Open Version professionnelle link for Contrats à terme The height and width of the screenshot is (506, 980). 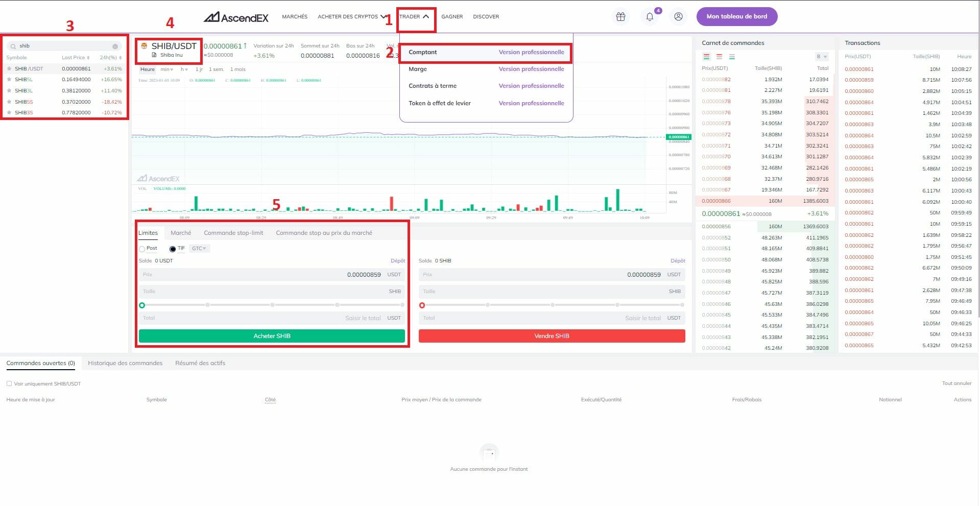532,86
